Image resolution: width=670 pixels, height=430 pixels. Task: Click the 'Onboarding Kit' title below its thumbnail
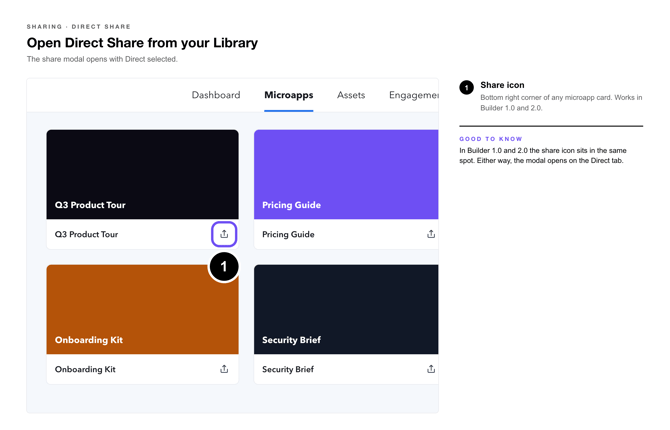coord(85,369)
